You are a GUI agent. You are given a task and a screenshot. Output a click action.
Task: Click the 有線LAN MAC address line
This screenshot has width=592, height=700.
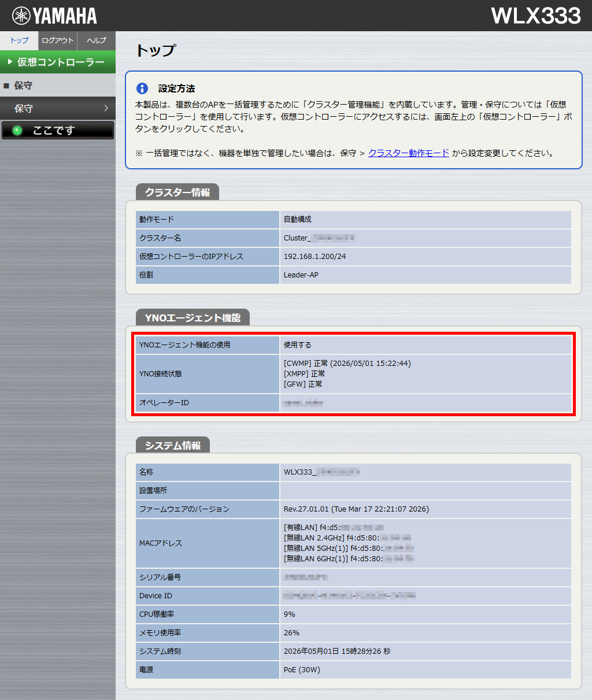click(334, 528)
